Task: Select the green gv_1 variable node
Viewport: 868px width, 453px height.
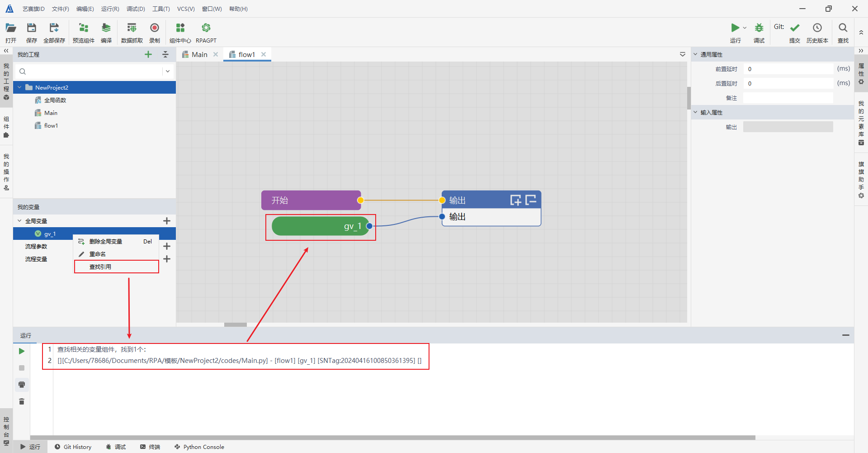Action: (321, 226)
